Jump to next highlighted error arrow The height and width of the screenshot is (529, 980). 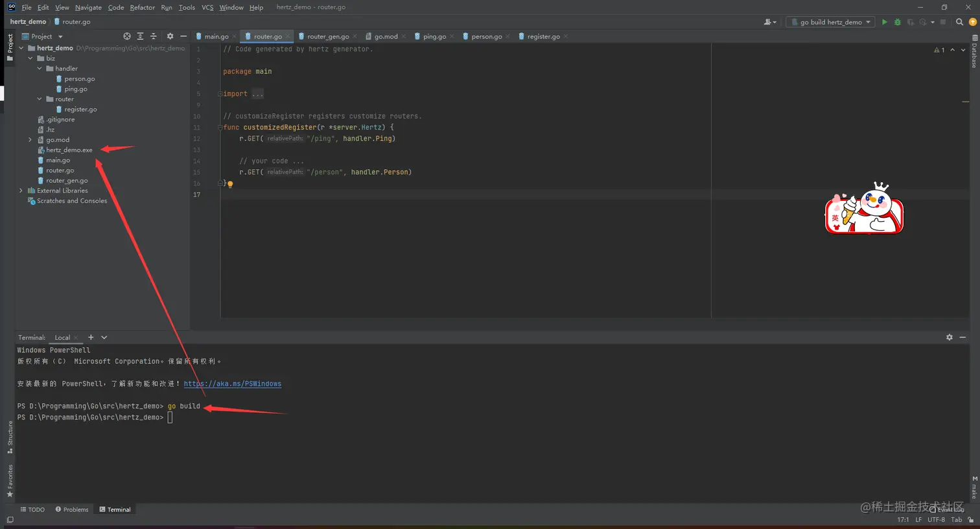point(963,50)
